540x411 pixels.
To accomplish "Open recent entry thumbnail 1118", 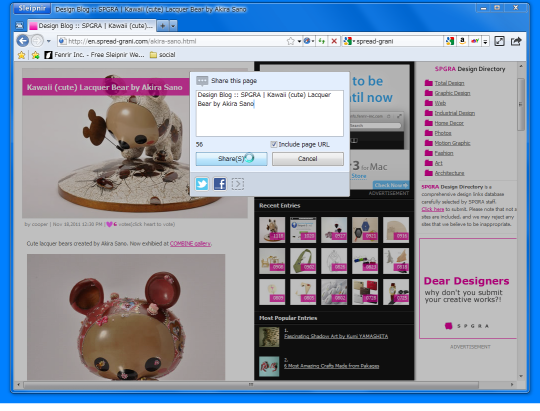I will tap(272, 229).
